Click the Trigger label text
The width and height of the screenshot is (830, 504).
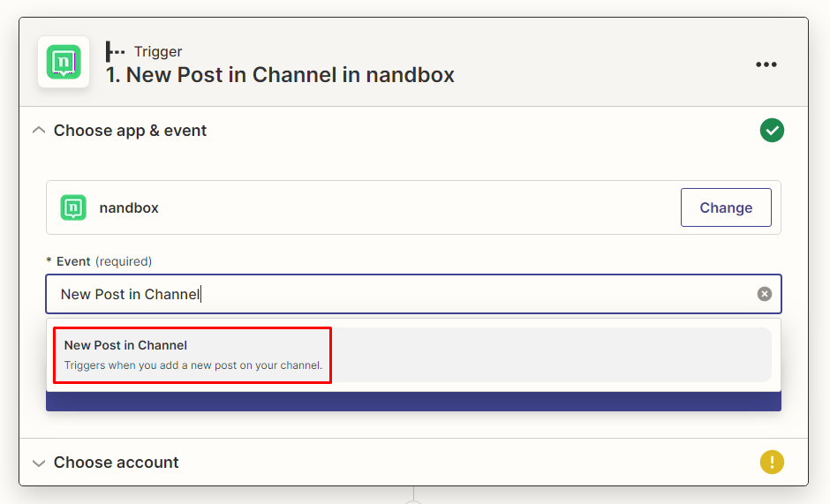coord(158,52)
